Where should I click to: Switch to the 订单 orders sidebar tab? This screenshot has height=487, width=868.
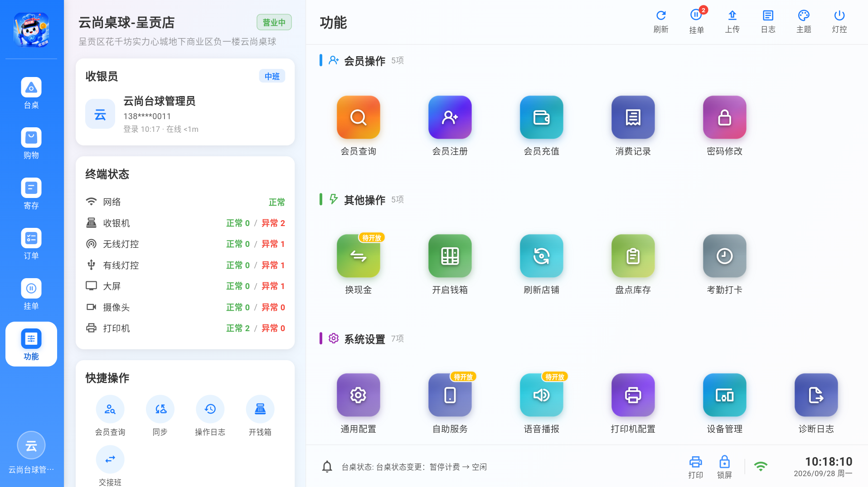click(31, 244)
